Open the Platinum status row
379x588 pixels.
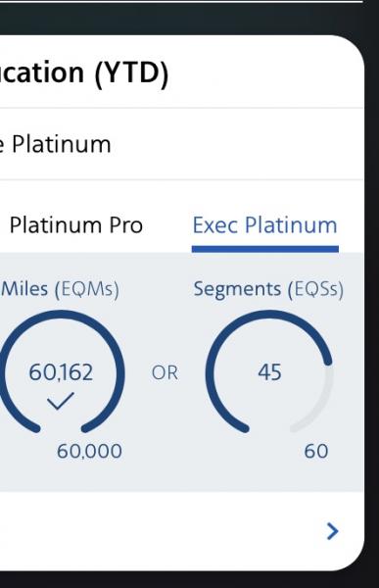pos(182,144)
